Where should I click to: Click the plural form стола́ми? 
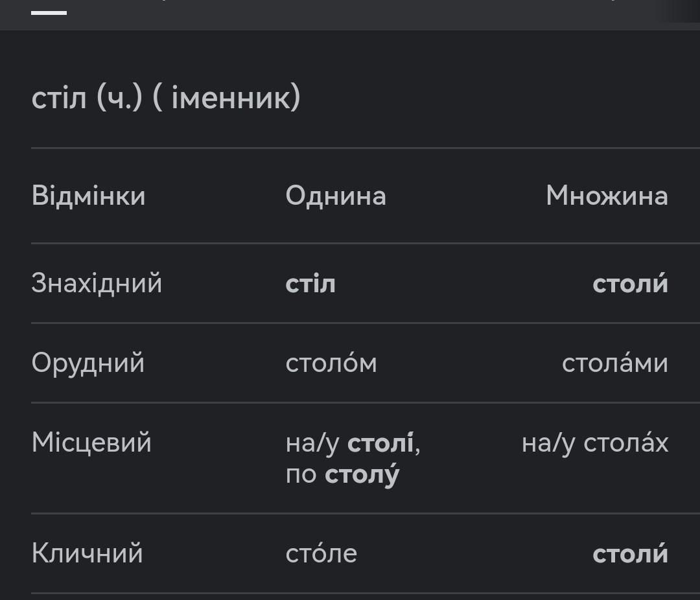click(614, 363)
